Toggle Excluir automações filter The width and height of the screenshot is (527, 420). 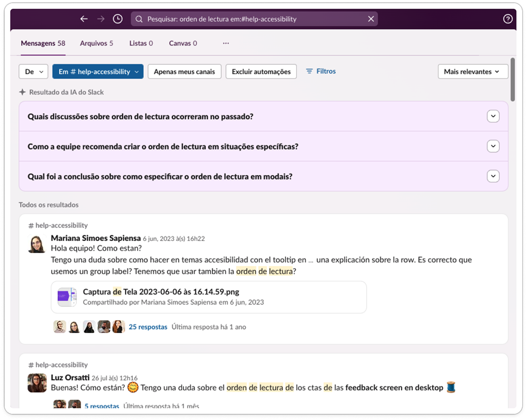261,72
